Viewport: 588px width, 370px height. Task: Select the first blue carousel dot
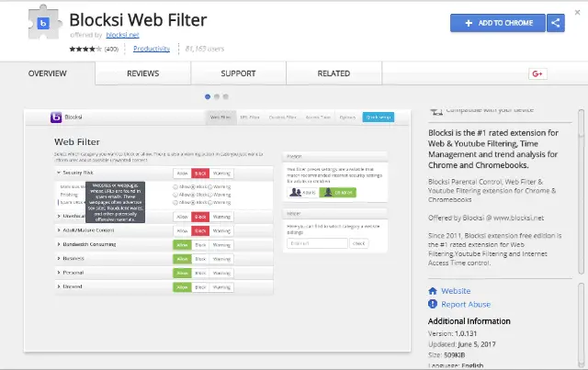pos(208,96)
